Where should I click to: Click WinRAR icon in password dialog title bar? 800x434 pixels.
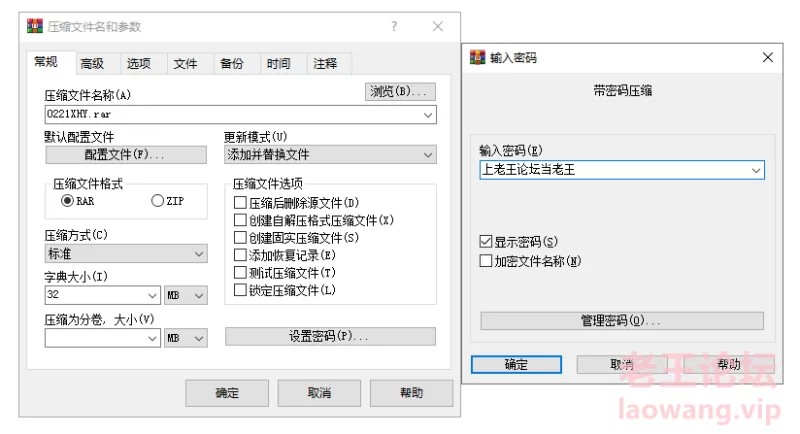(478, 58)
